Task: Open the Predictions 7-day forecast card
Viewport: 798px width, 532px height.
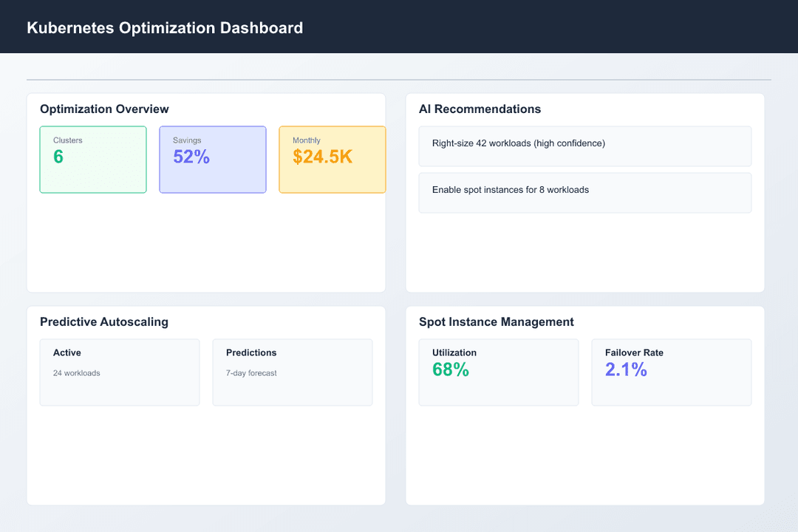Action: [x=292, y=372]
